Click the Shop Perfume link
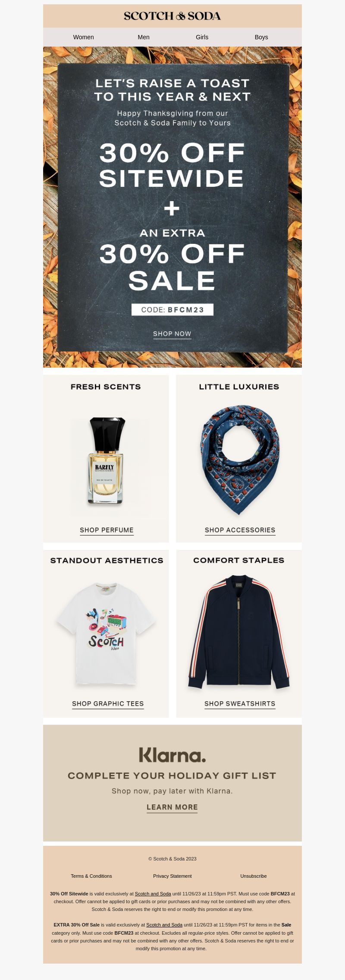 (107, 530)
